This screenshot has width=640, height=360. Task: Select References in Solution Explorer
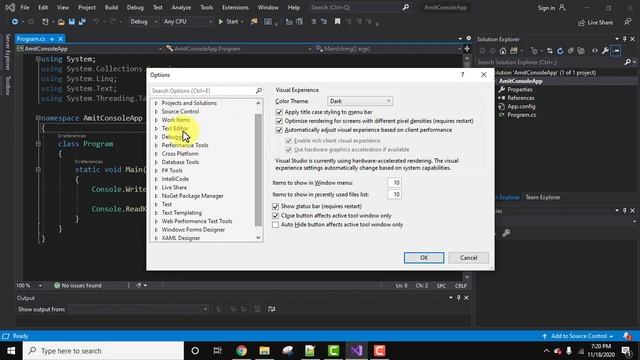[x=520, y=98]
